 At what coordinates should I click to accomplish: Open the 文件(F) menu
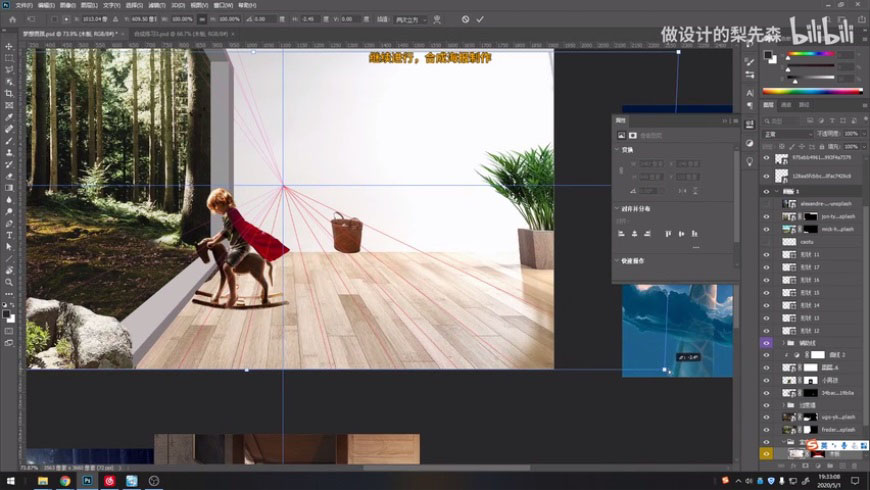click(24, 5)
